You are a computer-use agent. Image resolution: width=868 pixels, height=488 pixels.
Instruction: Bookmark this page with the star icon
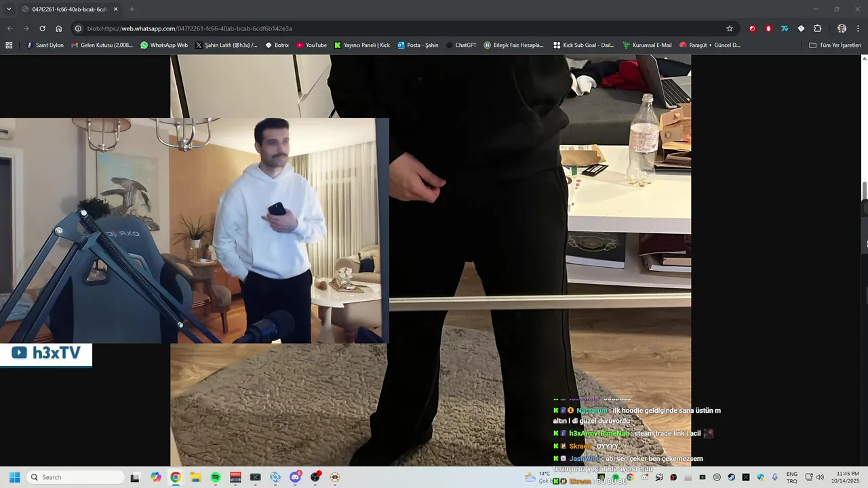pos(730,28)
